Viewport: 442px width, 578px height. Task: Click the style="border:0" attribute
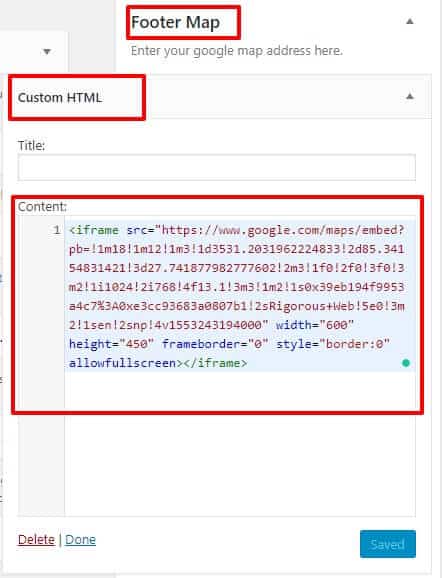click(x=333, y=344)
